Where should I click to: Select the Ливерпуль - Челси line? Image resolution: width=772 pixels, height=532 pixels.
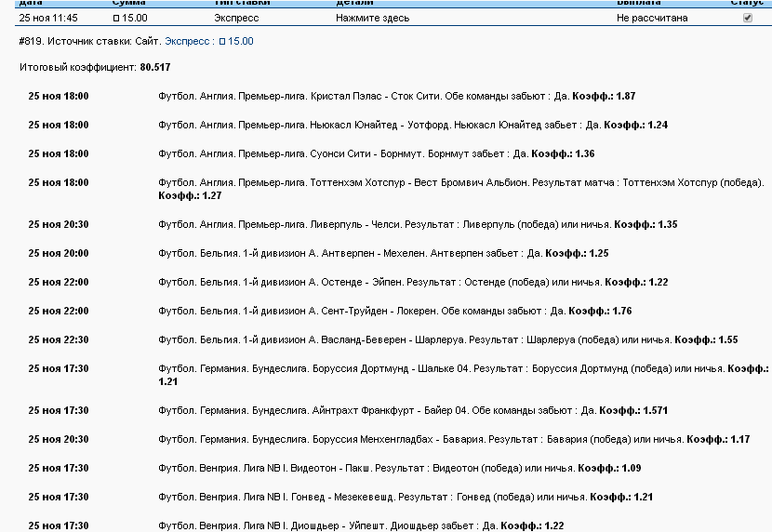pyautogui.click(x=418, y=224)
